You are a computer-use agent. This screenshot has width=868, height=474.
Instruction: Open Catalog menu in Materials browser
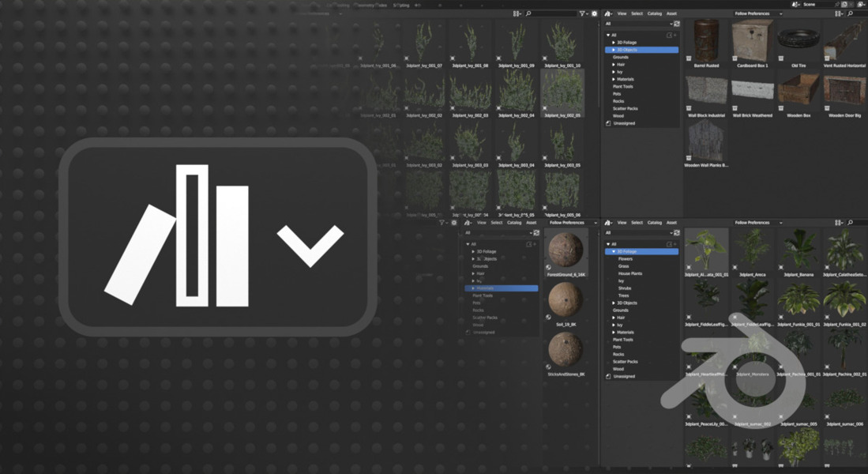[514, 223]
